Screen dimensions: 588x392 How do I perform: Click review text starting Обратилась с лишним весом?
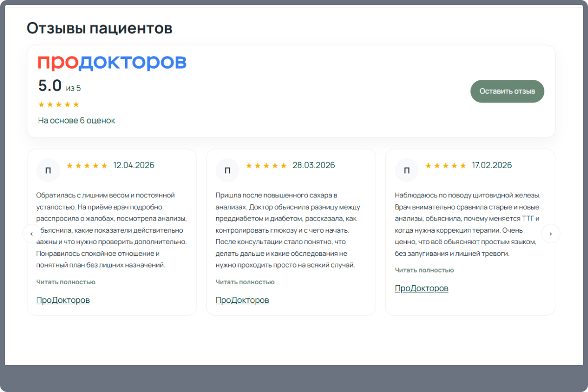click(112, 230)
